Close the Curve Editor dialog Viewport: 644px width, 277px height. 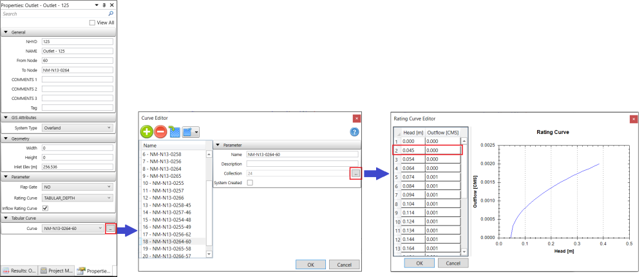357,119
